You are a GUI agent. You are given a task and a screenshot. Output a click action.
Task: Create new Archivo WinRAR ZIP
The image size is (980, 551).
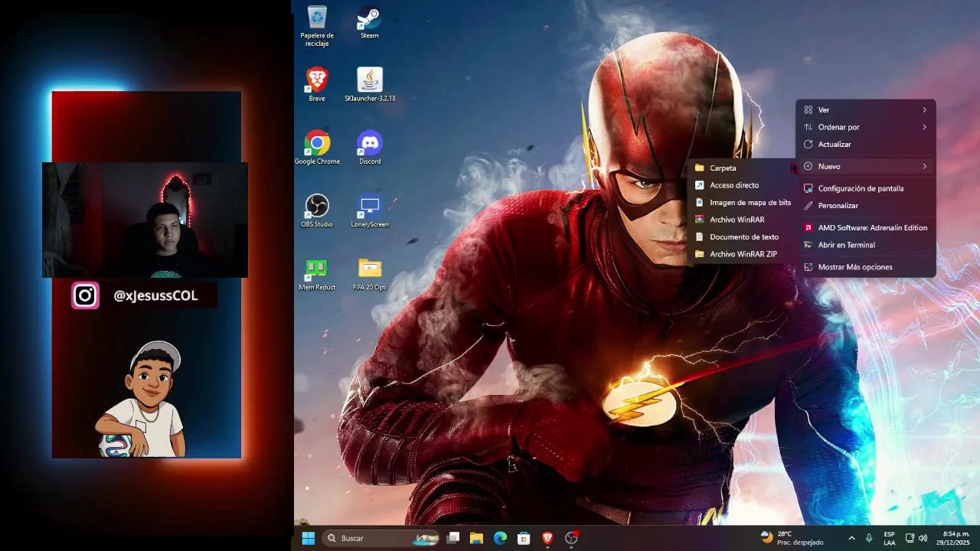point(741,254)
